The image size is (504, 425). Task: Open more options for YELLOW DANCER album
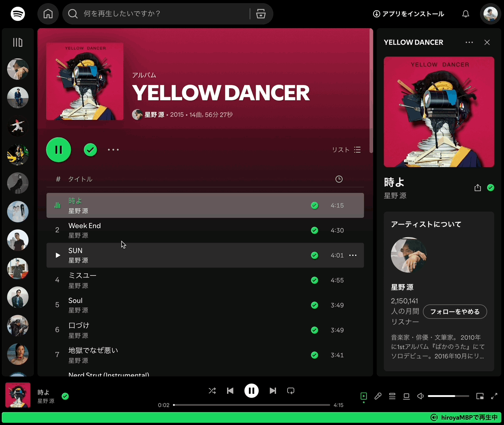113,150
